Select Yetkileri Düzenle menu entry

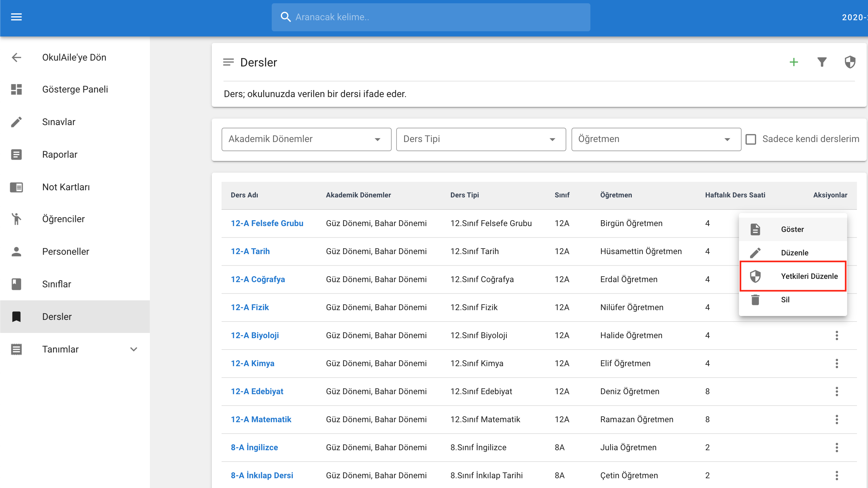[792, 276]
